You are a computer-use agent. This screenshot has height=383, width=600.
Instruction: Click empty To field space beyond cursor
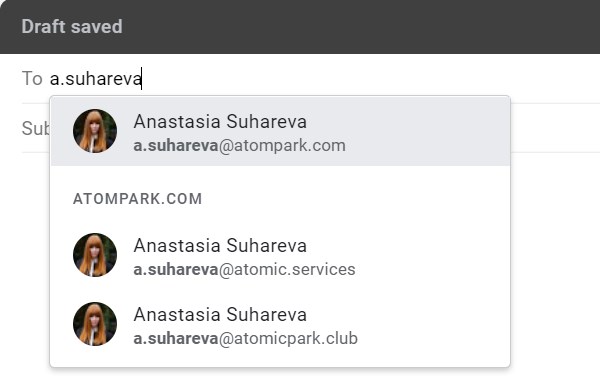[x=367, y=79]
